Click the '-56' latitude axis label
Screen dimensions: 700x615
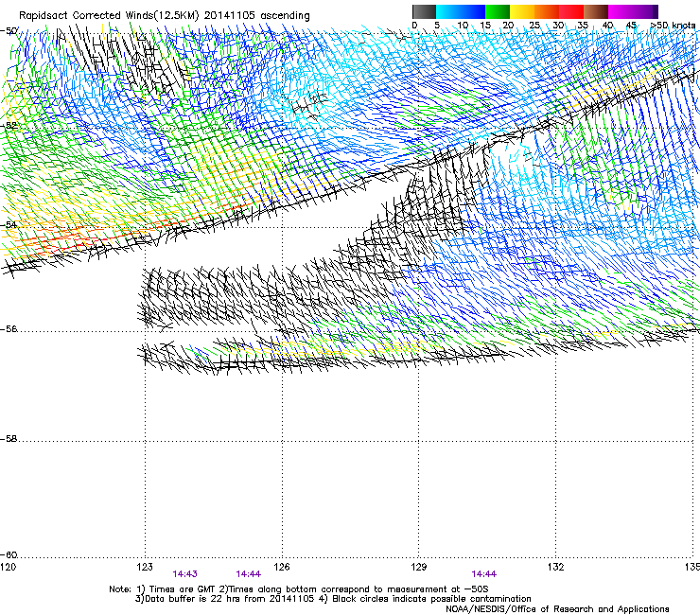9,329
